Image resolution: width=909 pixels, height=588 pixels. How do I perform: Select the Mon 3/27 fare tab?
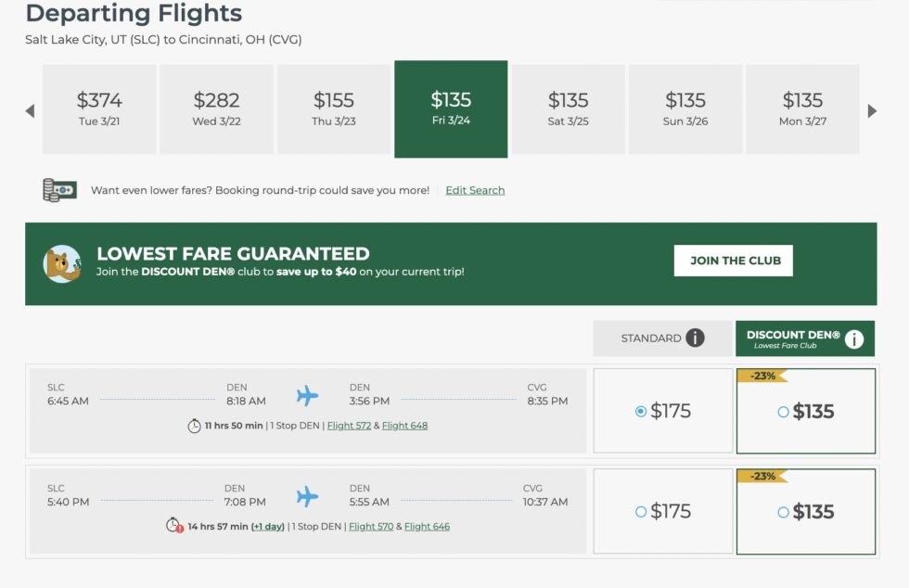coord(803,109)
